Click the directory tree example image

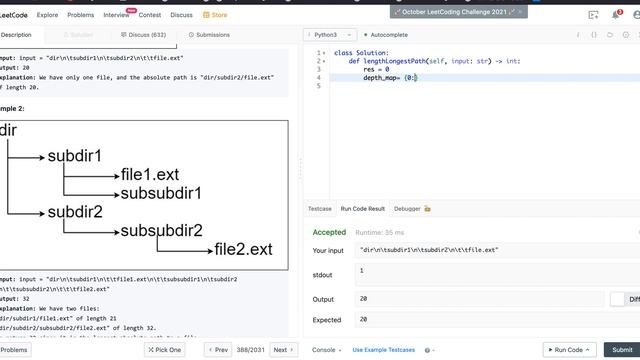pos(144,195)
